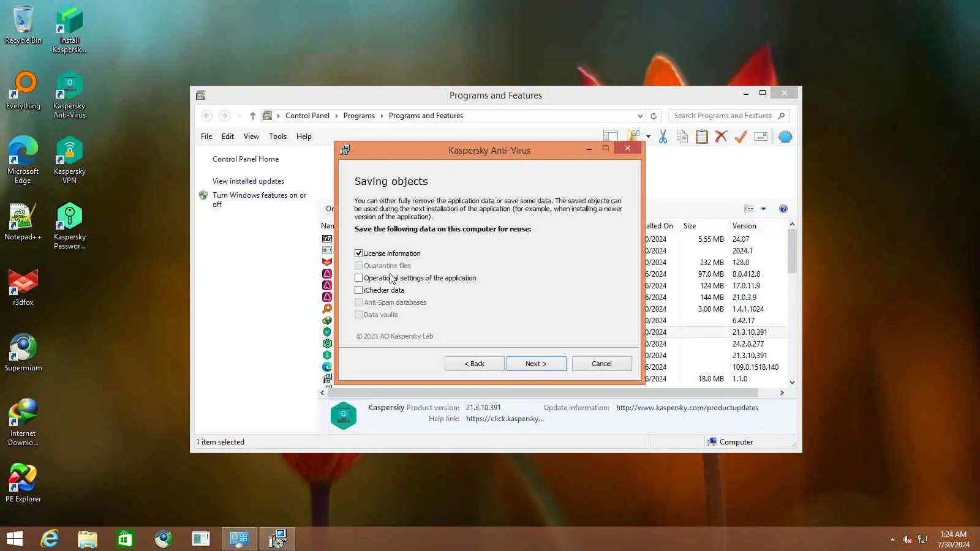This screenshot has width=980, height=551.
Task: Click the Copy toolbar icon
Action: click(x=682, y=137)
